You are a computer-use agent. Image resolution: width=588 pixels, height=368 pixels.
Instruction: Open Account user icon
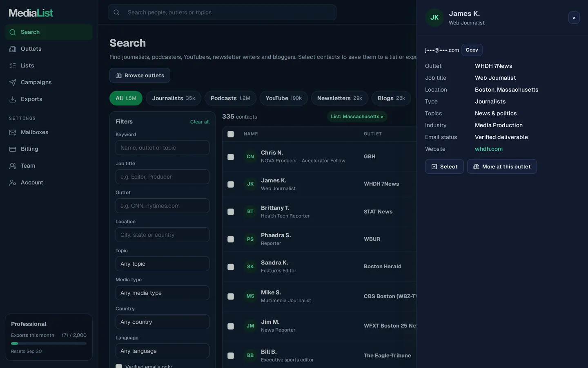point(13,183)
